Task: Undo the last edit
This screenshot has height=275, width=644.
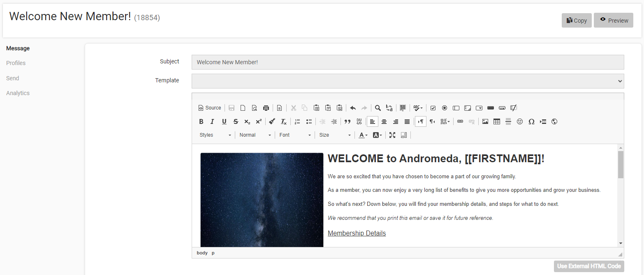Action: 353,108
